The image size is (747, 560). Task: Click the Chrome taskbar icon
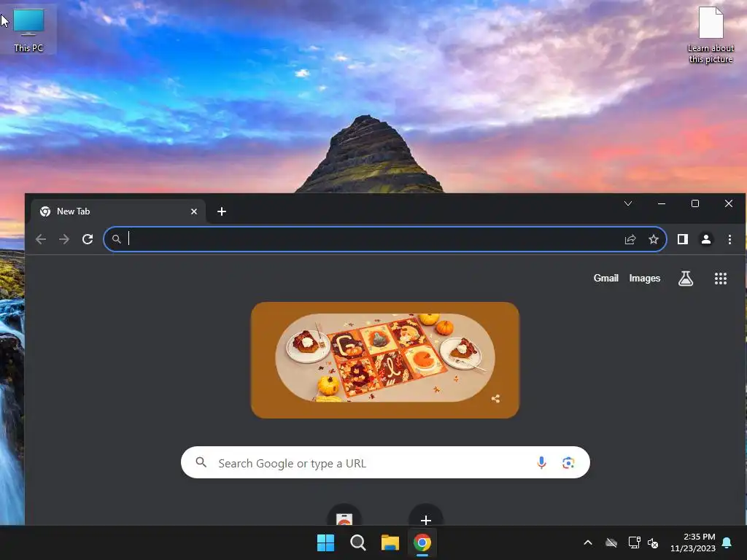point(422,542)
